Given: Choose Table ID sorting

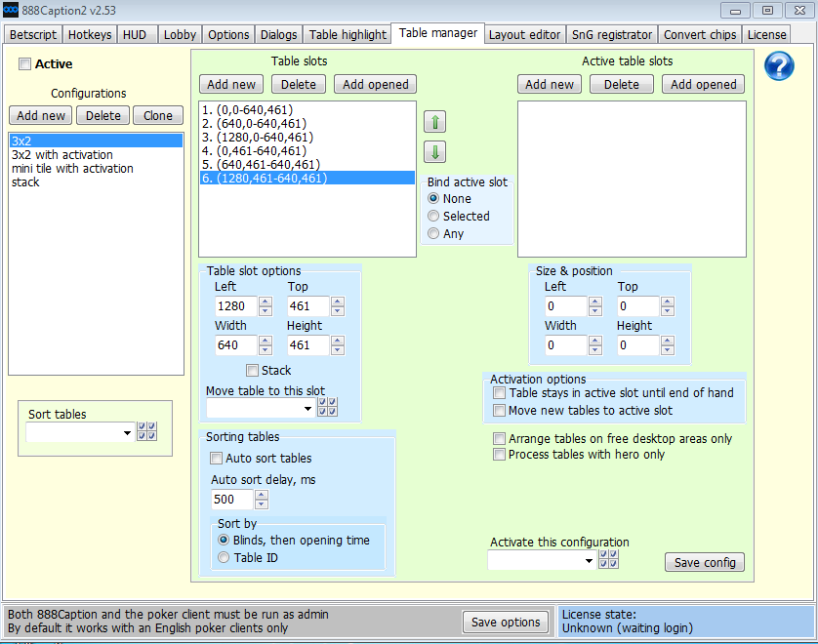Looking at the screenshot, I should 224,557.
